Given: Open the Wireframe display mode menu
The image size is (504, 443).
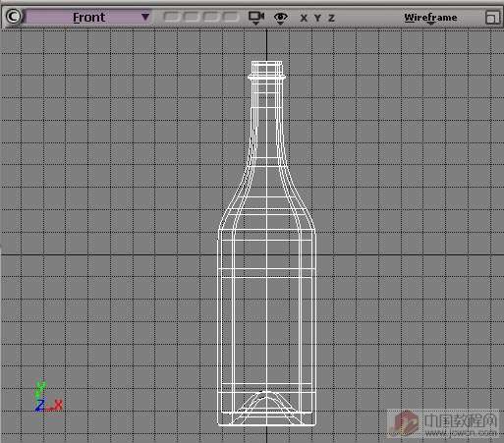Looking at the screenshot, I should pos(430,18).
